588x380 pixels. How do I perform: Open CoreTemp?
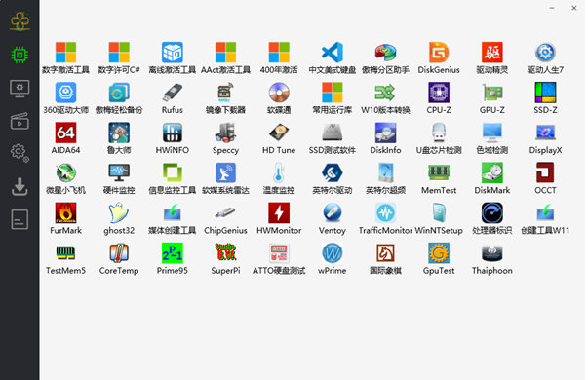tap(119, 258)
